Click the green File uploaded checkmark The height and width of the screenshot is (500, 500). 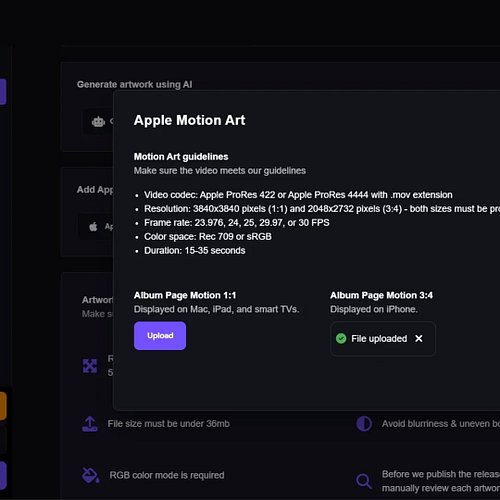341,339
